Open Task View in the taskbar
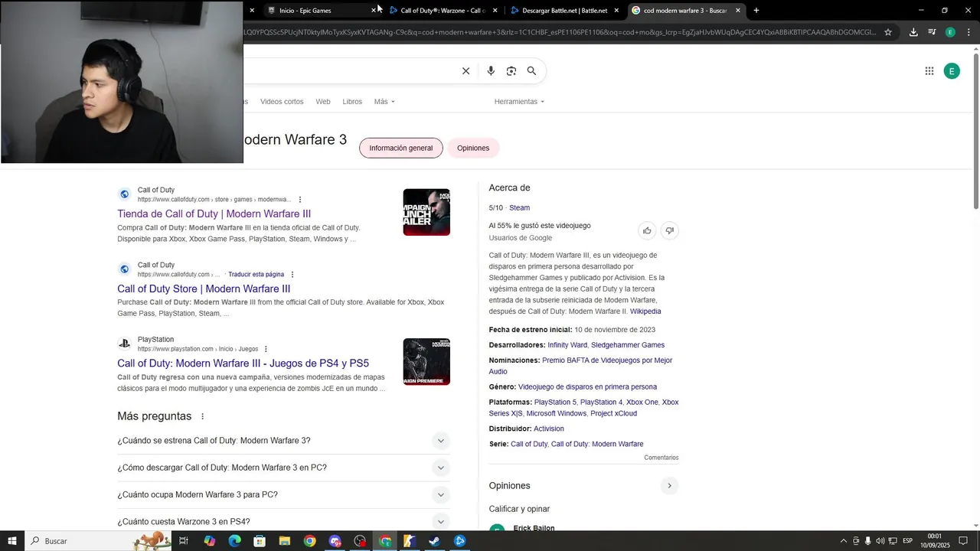 click(x=184, y=541)
